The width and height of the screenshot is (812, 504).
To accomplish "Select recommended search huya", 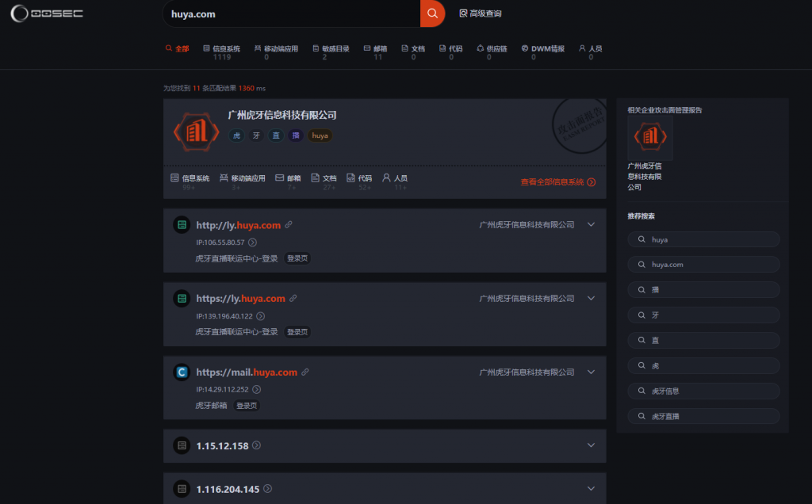I will click(703, 239).
